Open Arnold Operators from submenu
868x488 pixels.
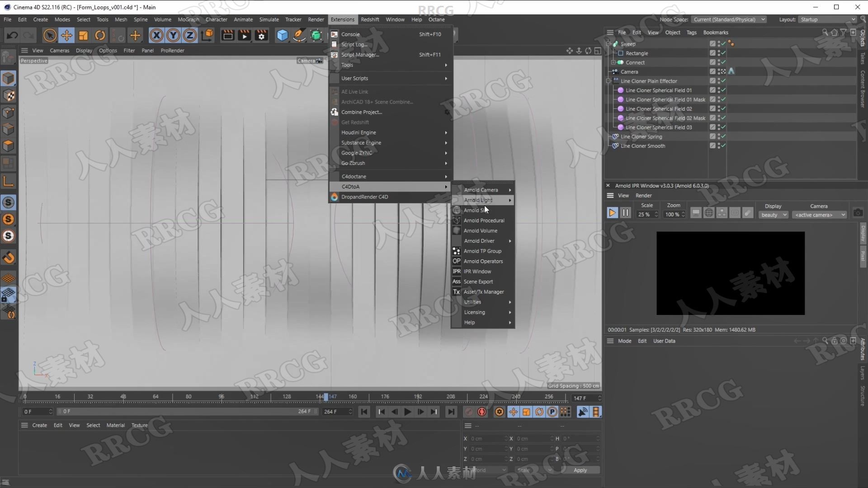(483, 261)
